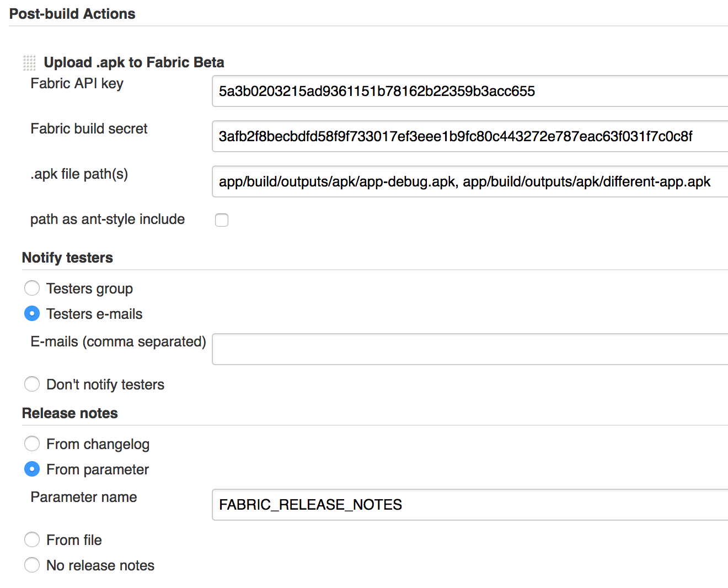Pick the No release notes radio option
The height and width of the screenshot is (588, 728).
click(x=32, y=565)
